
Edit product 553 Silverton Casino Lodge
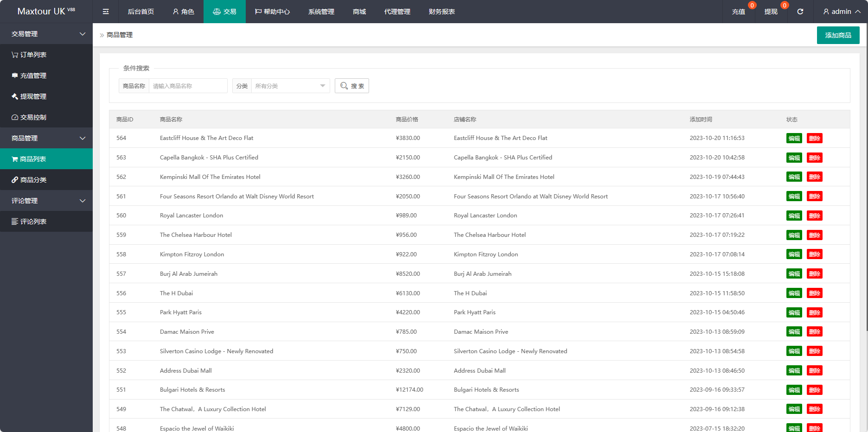tap(794, 351)
